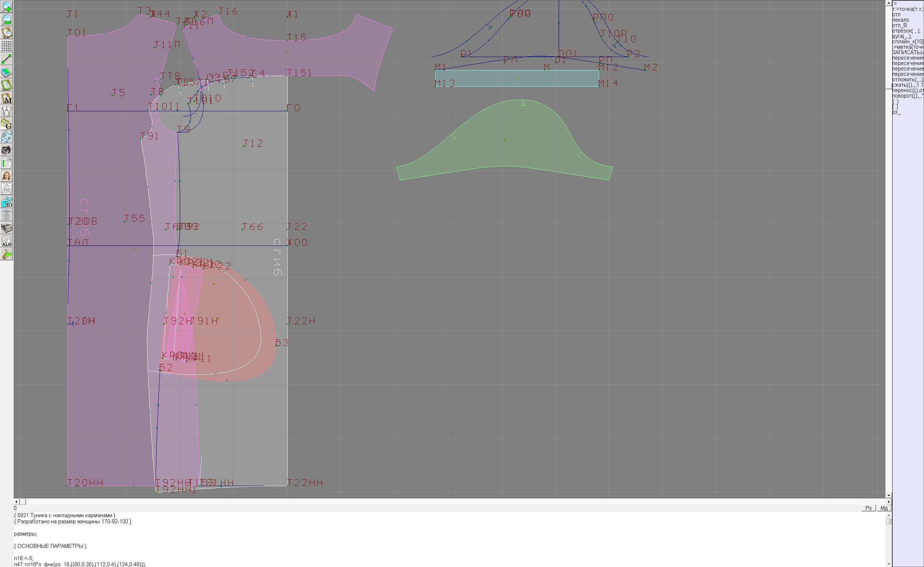Open the 3D view tool

[x=6, y=202]
